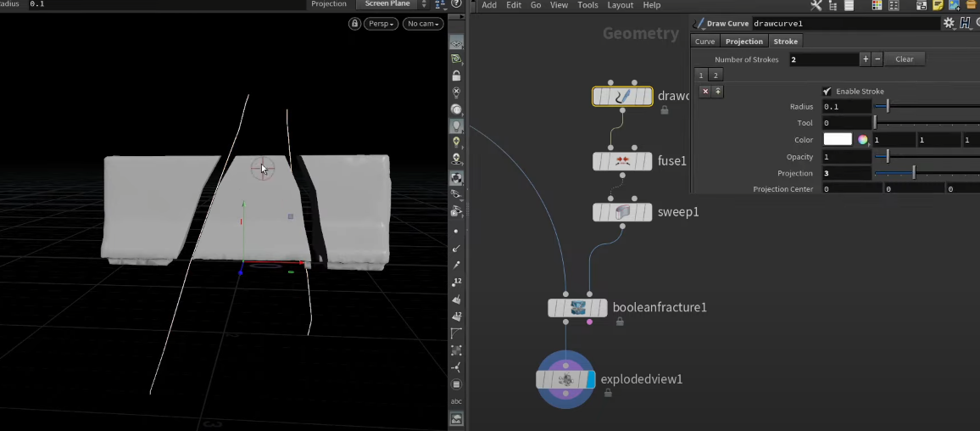Toggle the Enable Stroke checkbox
Viewport: 980px width, 431px height.
coord(827,92)
